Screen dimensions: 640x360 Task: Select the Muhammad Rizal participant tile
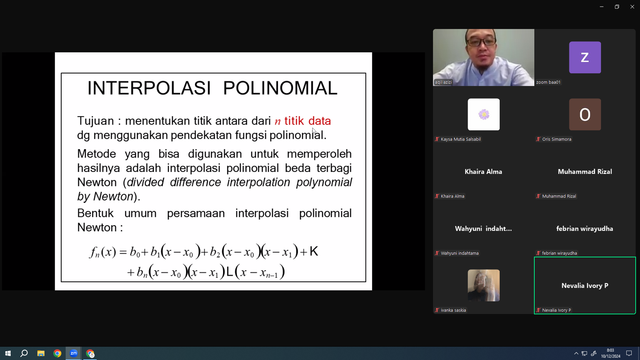coord(585,171)
